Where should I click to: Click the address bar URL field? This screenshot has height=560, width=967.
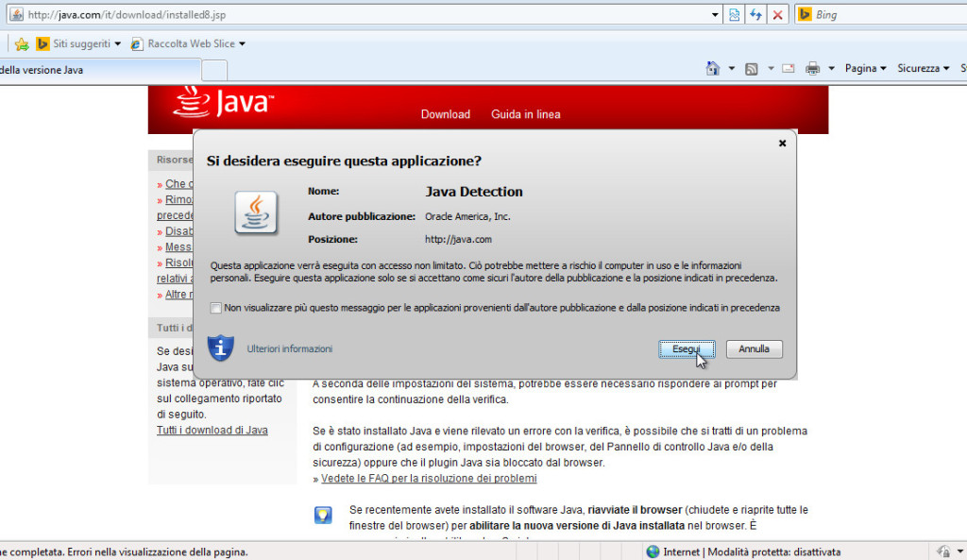coord(364,15)
